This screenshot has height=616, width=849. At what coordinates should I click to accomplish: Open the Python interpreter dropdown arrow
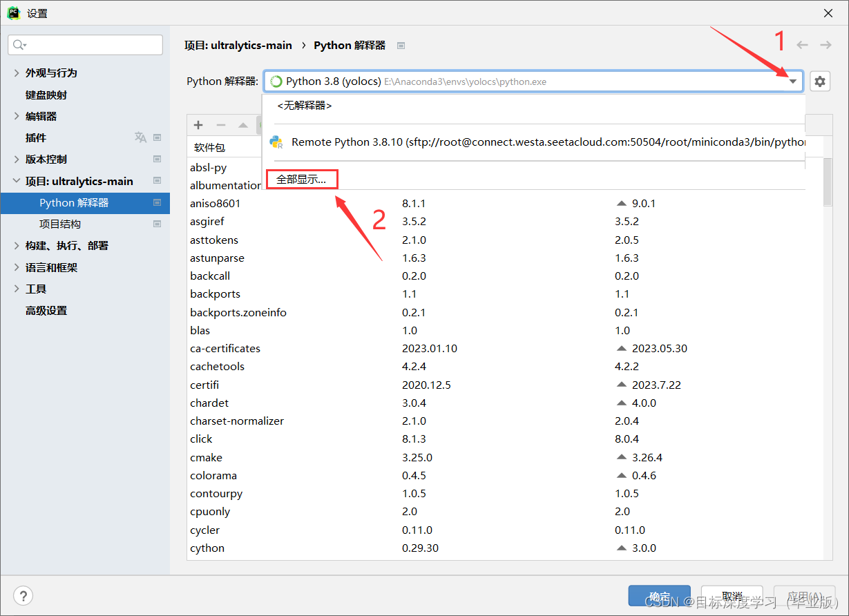pos(793,81)
